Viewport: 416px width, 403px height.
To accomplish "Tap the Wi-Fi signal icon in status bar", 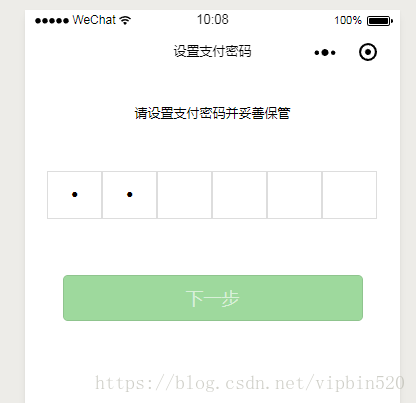I will coord(125,20).
